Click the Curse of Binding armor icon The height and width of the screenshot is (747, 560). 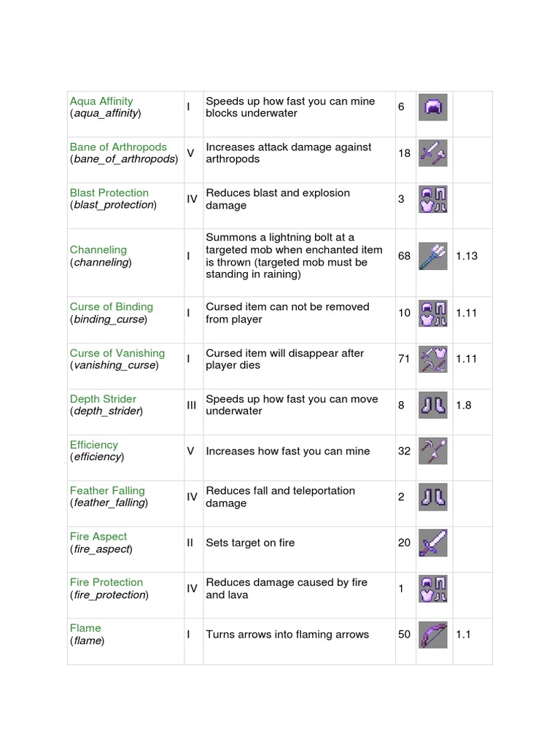coord(433,314)
